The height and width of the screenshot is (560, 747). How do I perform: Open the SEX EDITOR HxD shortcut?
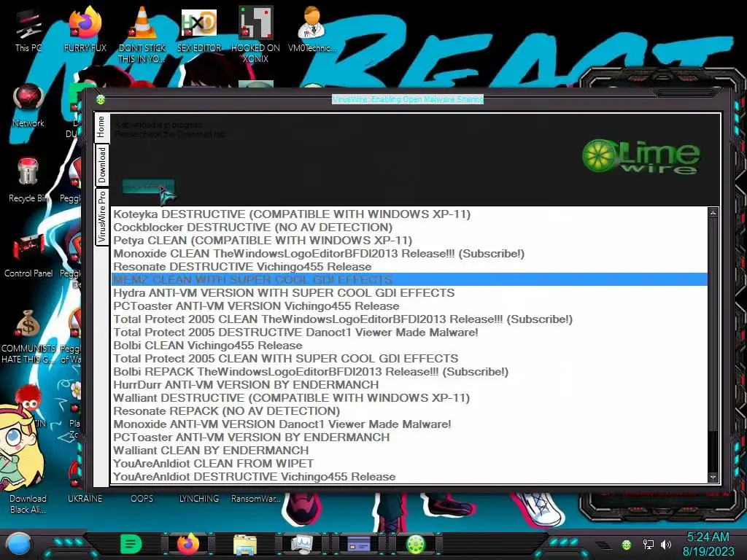point(198,31)
